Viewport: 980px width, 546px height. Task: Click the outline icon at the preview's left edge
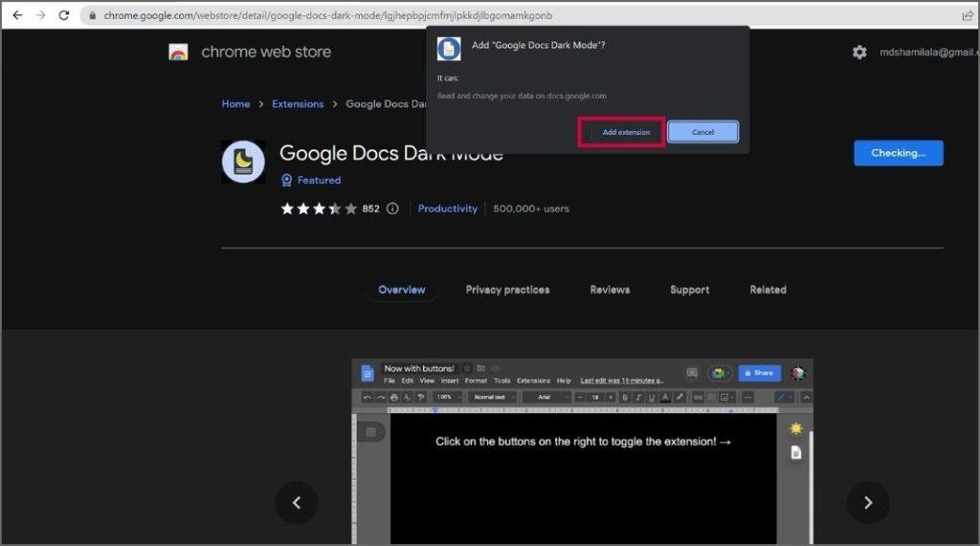tap(370, 431)
